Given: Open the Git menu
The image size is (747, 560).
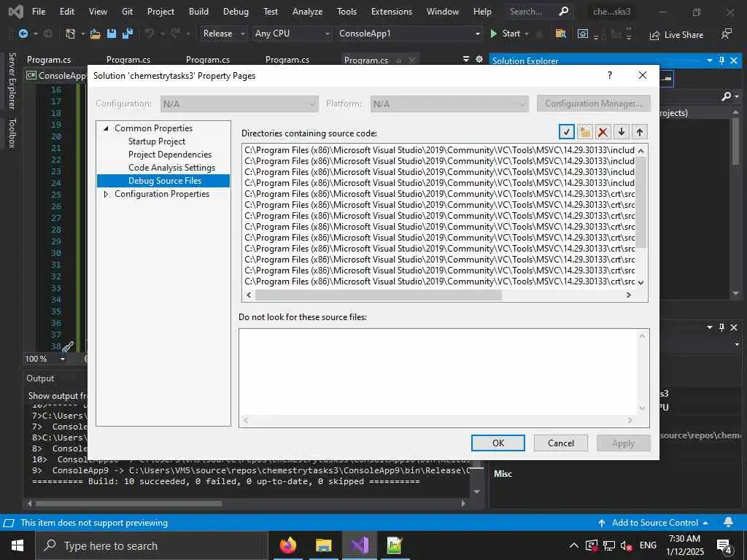Looking at the screenshot, I should coord(127,12).
